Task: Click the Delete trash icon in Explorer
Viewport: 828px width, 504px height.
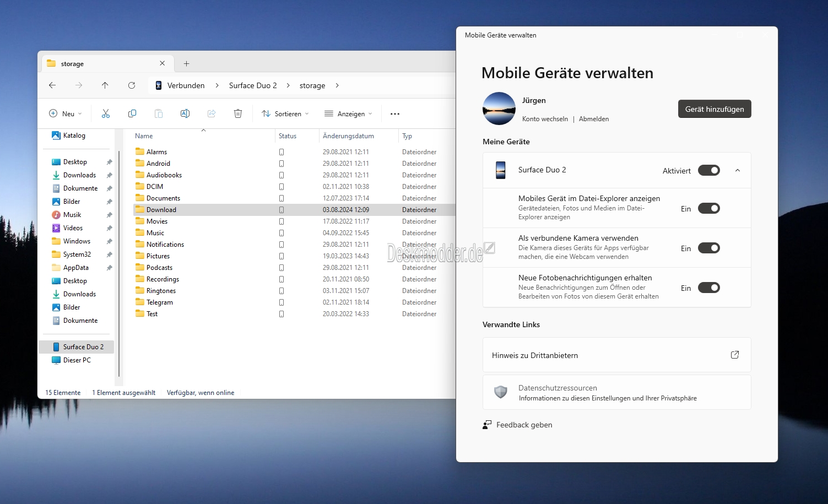Action: tap(238, 113)
